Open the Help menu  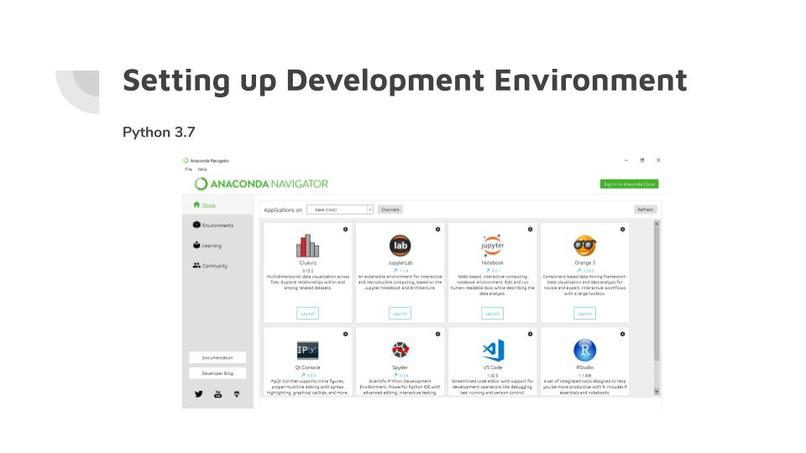203,169
